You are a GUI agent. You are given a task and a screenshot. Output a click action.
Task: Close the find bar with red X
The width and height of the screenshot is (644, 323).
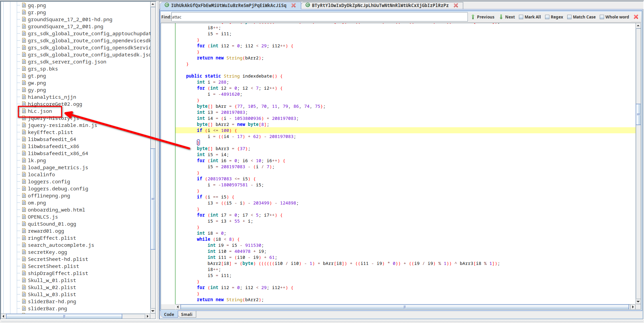(636, 17)
